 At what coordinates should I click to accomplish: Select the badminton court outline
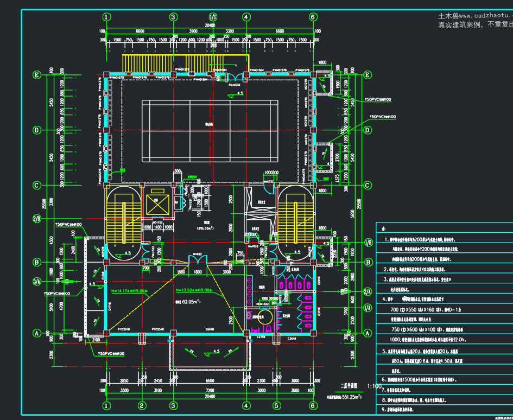[210, 131]
